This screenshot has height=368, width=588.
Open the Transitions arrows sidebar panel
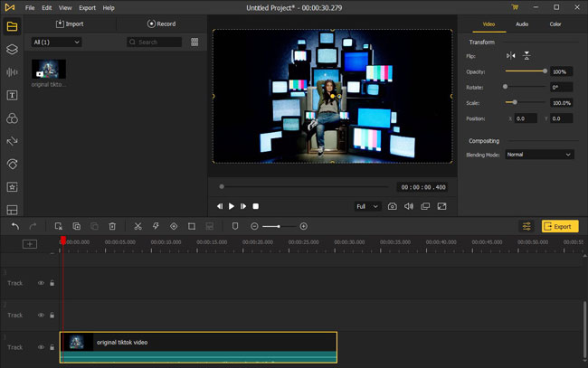coord(12,141)
